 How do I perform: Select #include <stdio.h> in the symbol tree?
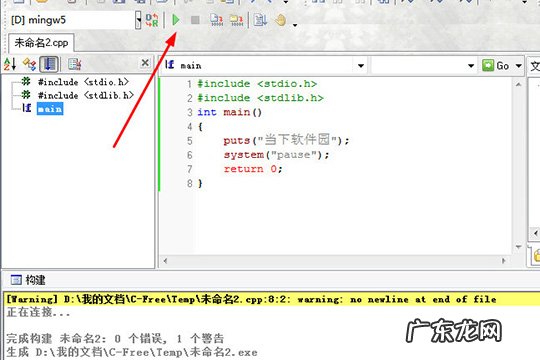tap(83, 82)
